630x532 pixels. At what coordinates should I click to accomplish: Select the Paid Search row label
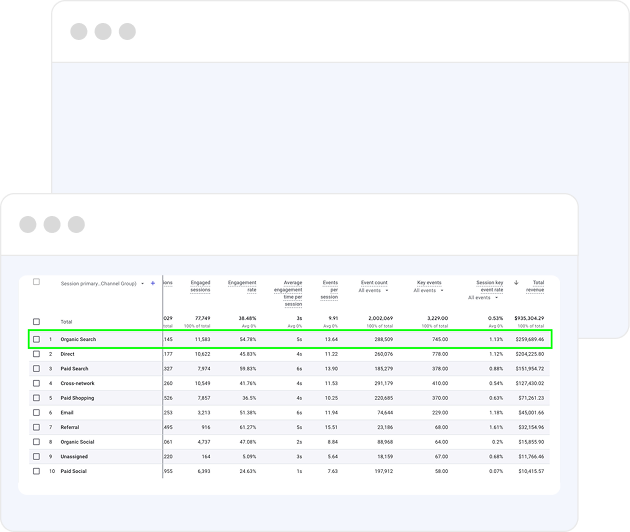[x=77, y=368]
